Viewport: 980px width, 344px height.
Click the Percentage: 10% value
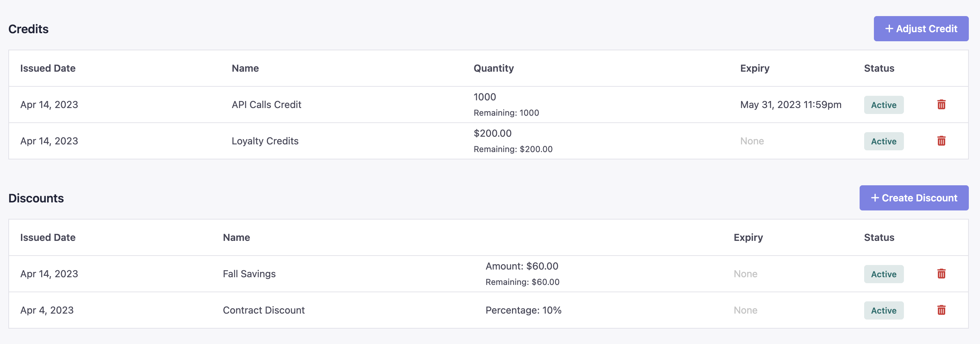click(523, 310)
